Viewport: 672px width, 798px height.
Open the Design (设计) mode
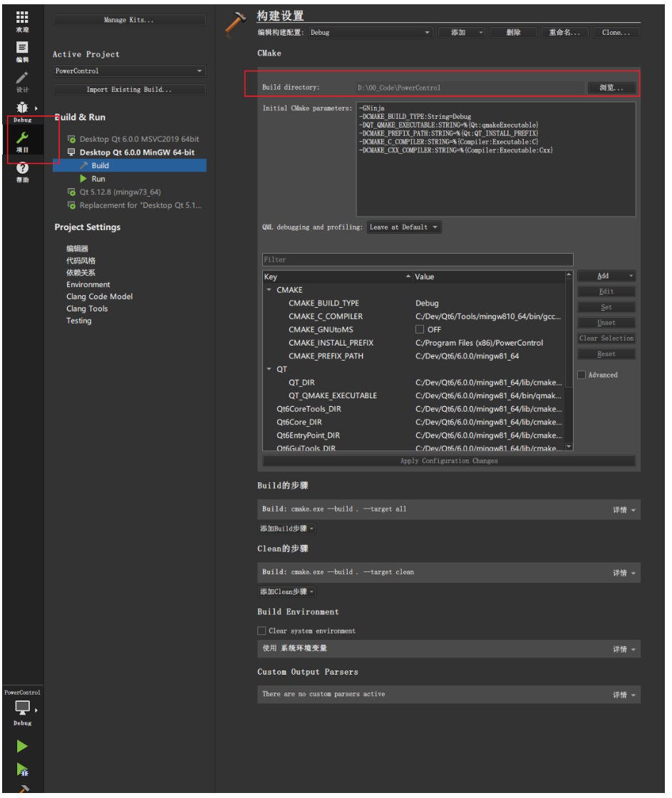[x=21, y=81]
